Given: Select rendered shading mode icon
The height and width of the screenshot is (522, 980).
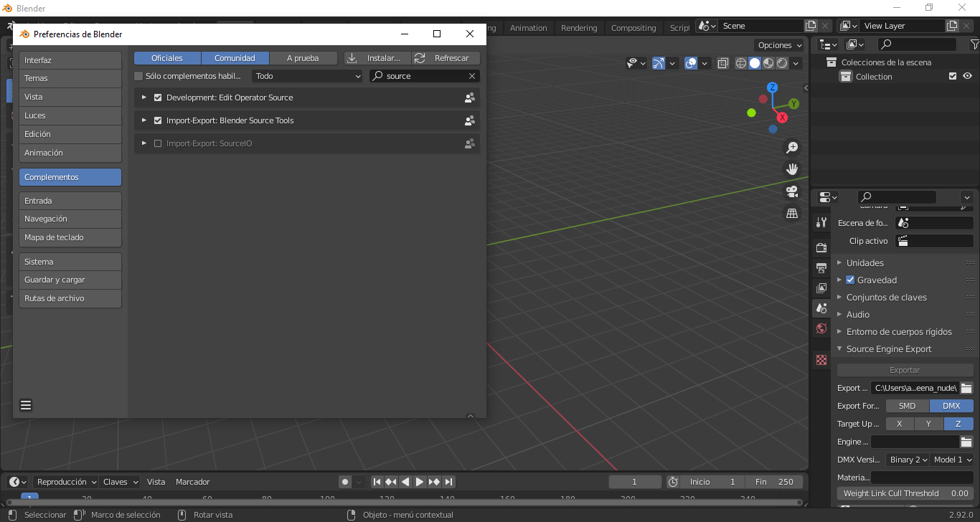Looking at the screenshot, I should (782, 63).
